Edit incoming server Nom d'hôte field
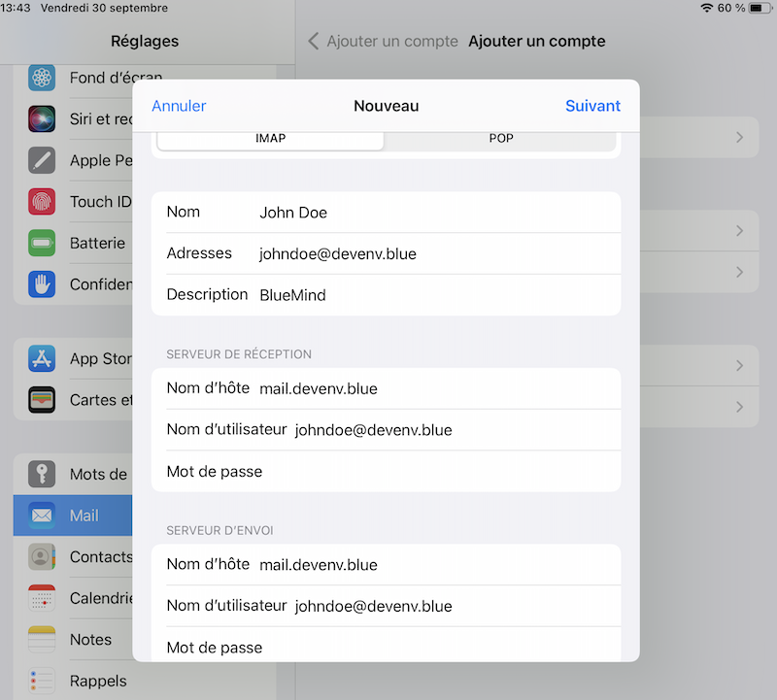 coord(437,388)
